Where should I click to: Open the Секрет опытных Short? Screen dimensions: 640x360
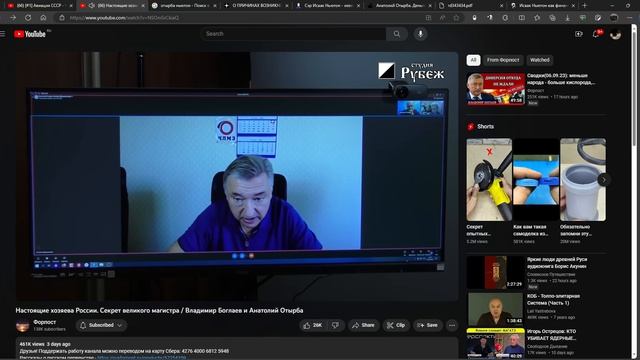(489, 180)
